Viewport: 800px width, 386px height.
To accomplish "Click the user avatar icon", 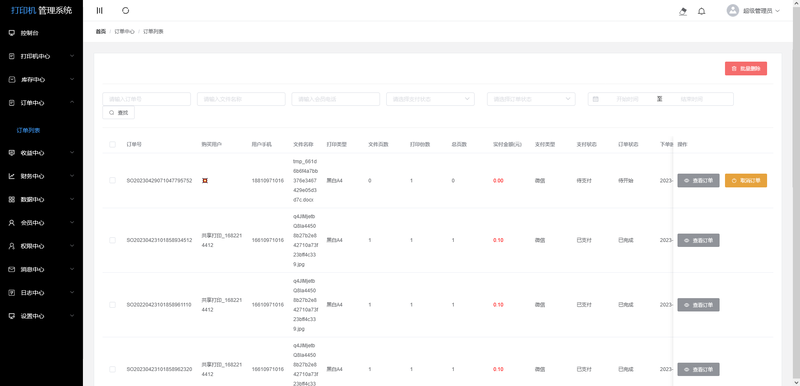I will click(733, 11).
